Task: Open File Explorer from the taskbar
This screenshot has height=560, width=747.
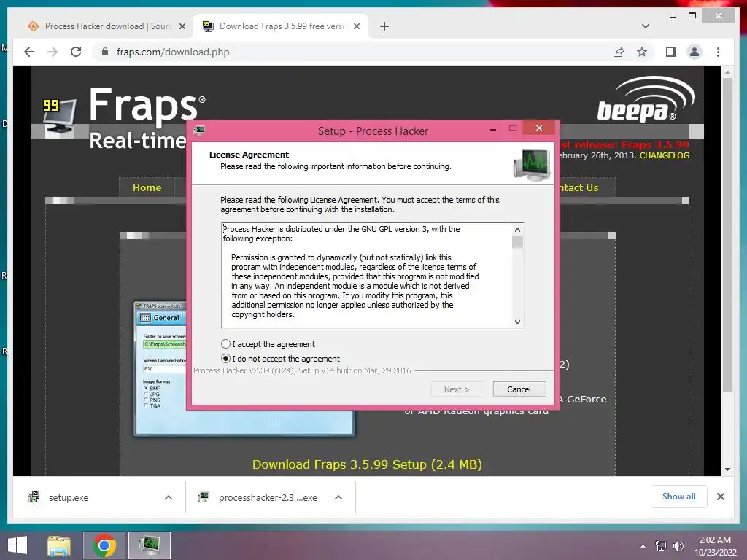Action: [x=59, y=545]
